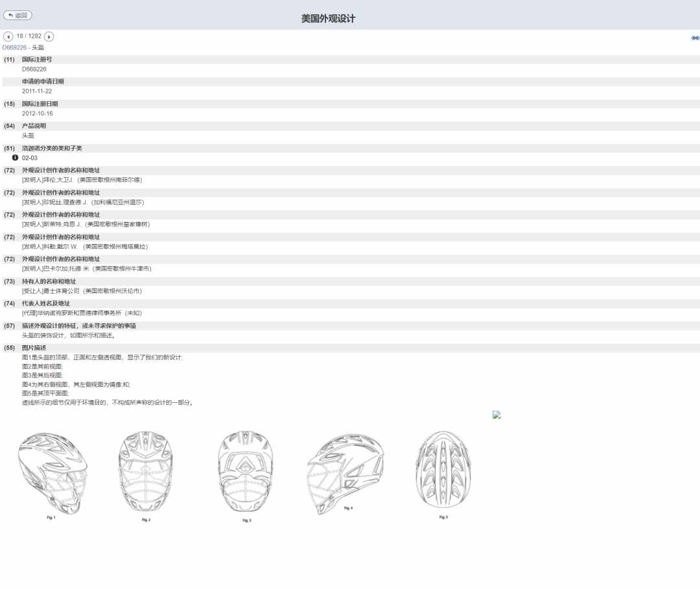Go to next design record arrow
The image size is (700, 589).
click(49, 36)
